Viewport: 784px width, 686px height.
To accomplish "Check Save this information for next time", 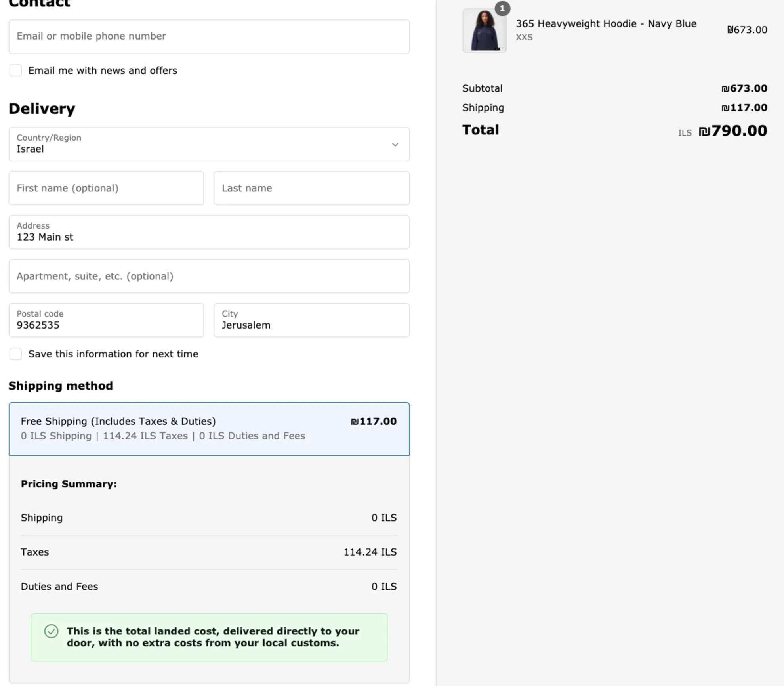I will 15,354.
